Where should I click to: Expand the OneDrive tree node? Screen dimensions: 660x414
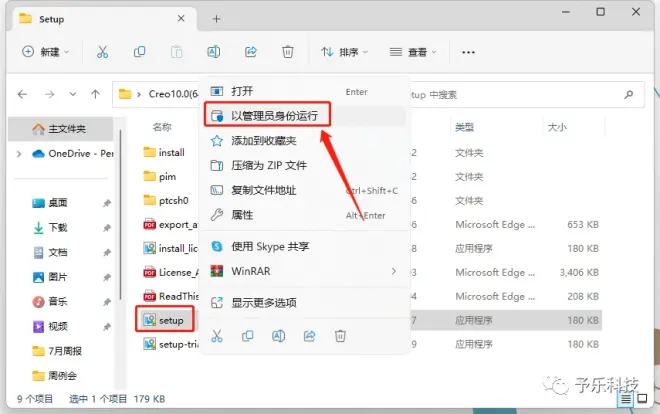tap(19, 154)
